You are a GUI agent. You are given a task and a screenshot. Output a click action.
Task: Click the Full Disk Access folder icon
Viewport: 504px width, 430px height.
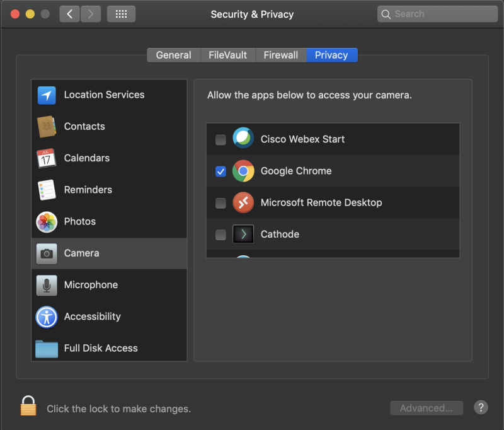pyautogui.click(x=47, y=348)
